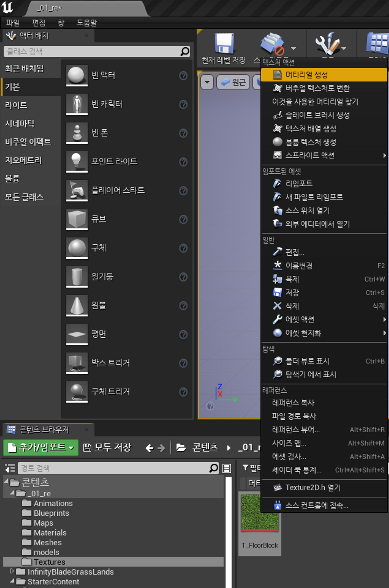Click the 필터 button
389x588 pixels.
point(251,468)
